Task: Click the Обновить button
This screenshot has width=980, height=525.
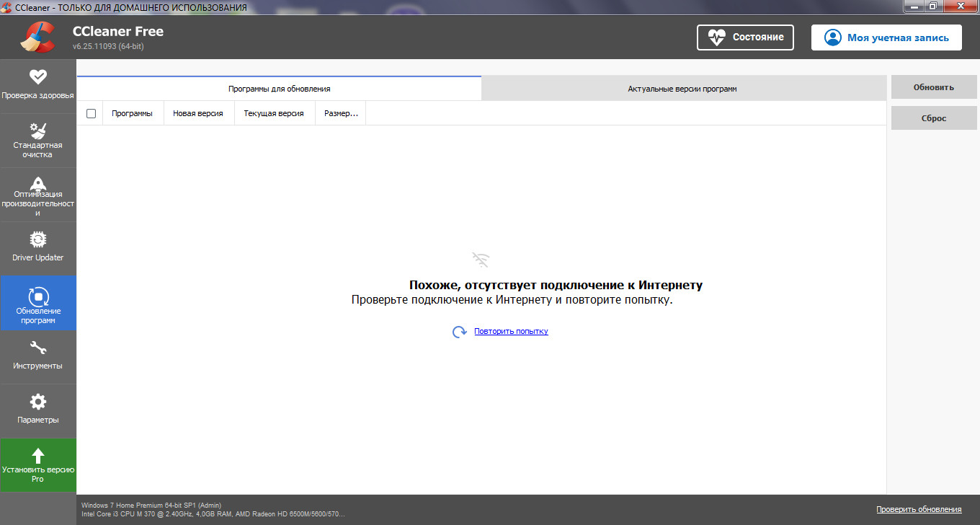Action: (x=933, y=87)
